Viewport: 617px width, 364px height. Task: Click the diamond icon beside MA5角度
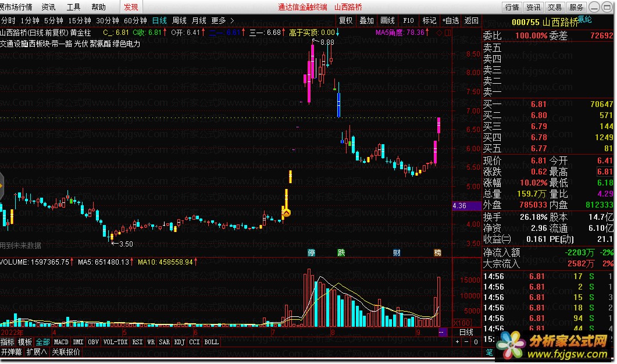[x=440, y=33]
